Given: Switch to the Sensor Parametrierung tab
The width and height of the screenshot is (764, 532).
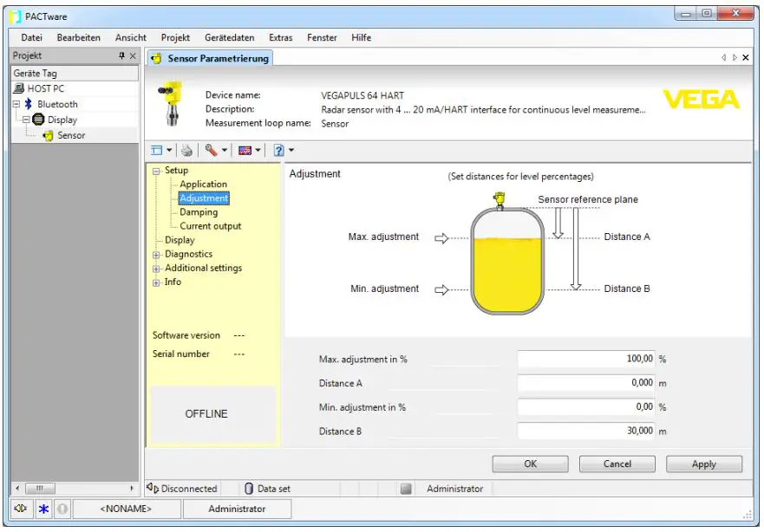Looking at the screenshot, I should 215,57.
